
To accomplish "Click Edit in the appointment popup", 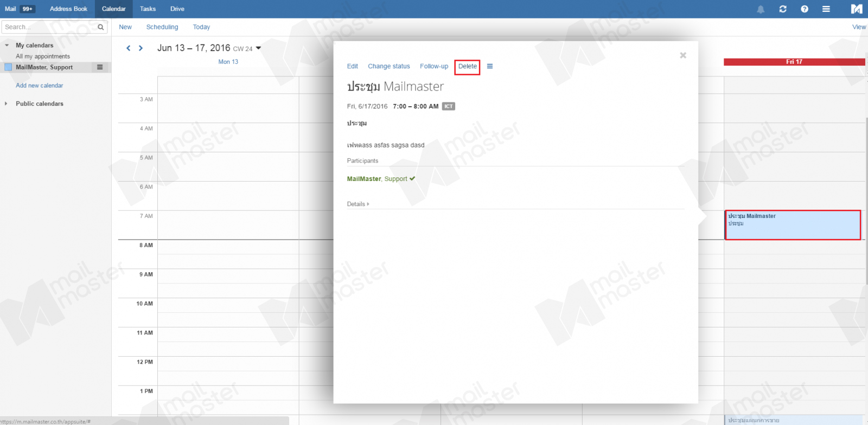I will [353, 66].
